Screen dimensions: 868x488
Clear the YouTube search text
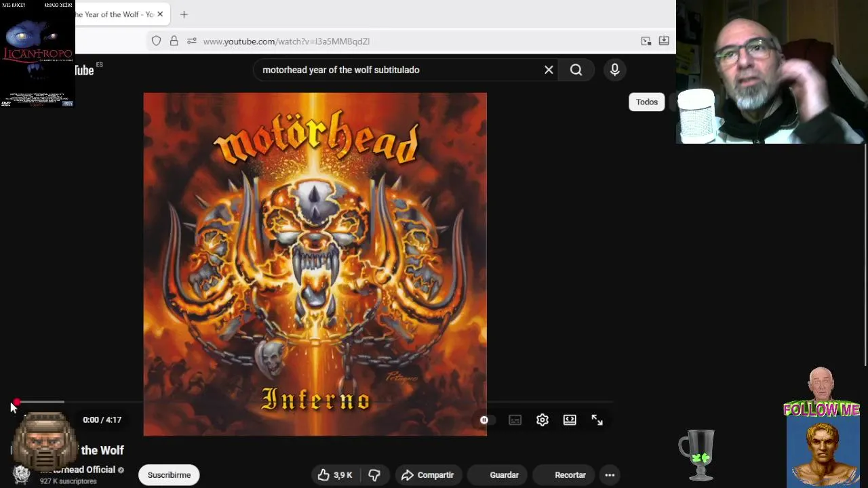point(549,70)
